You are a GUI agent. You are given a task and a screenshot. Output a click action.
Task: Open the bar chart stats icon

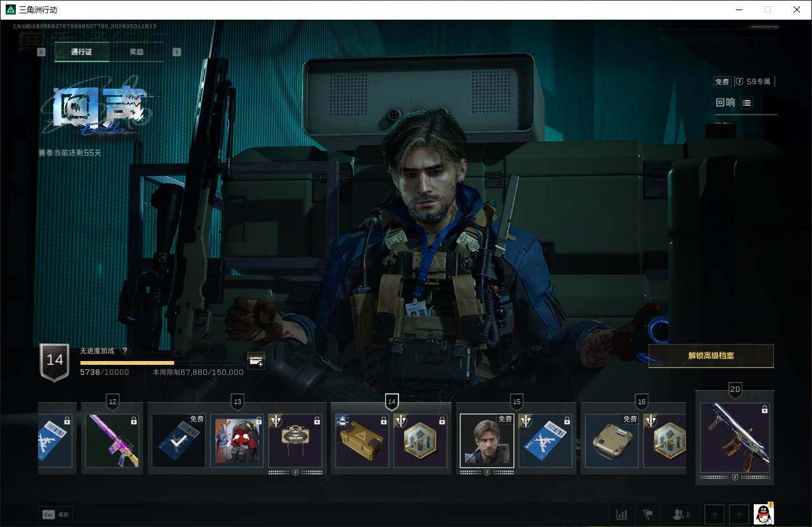tap(621, 515)
